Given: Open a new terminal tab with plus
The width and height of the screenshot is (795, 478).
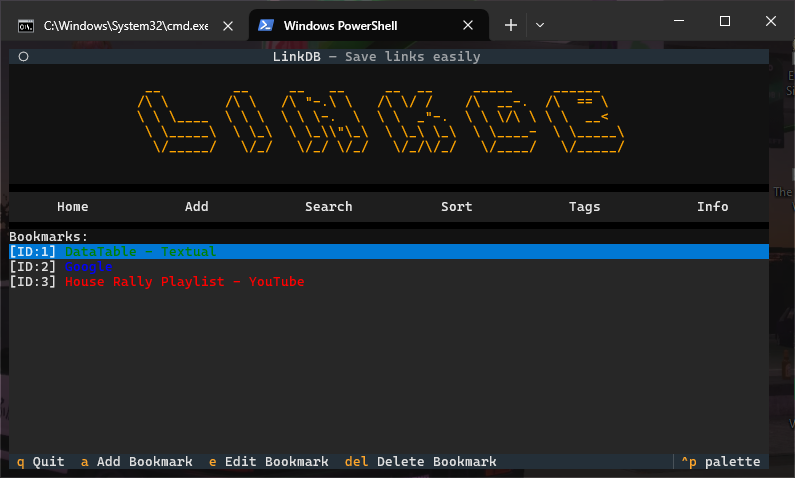Looking at the screenshot, I should tap(511, 25).
